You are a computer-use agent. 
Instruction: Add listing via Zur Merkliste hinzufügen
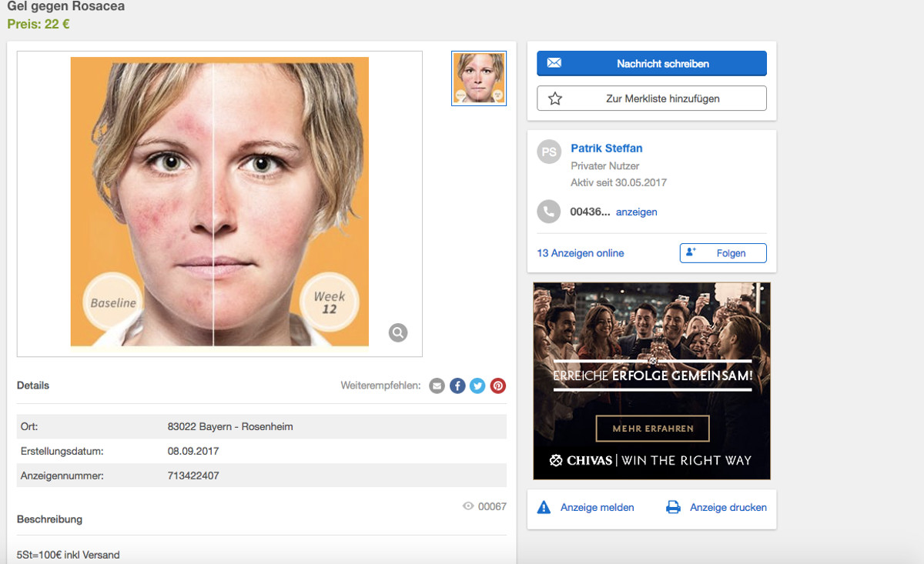tap(651, 98)
